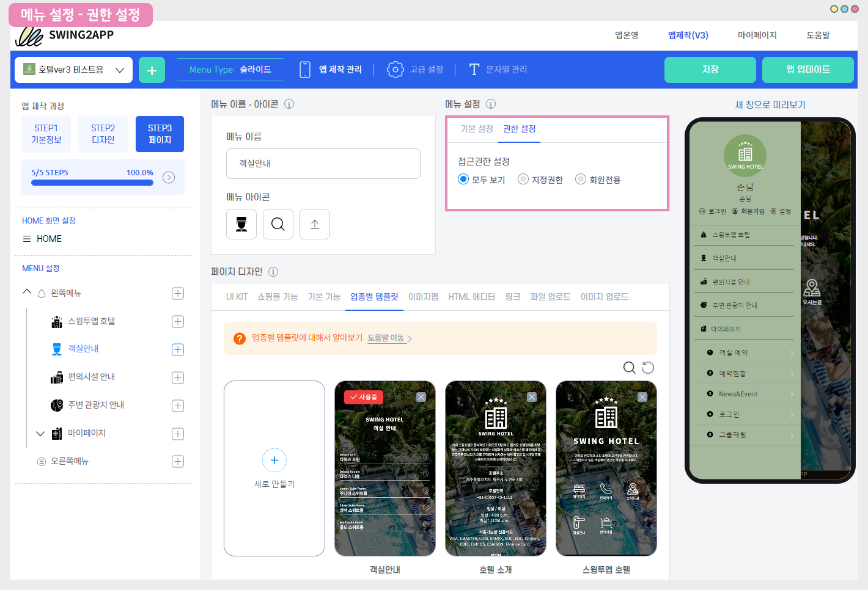The height and width of the screenshot is (590, 868).
Task: Select 지정권한 access option
Action: click(x=523, y=180)
